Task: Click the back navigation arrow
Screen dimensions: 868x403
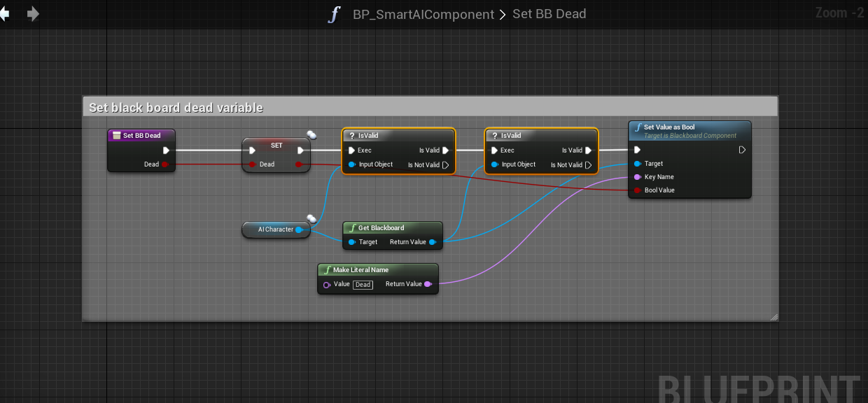Action: click(4, 14)
